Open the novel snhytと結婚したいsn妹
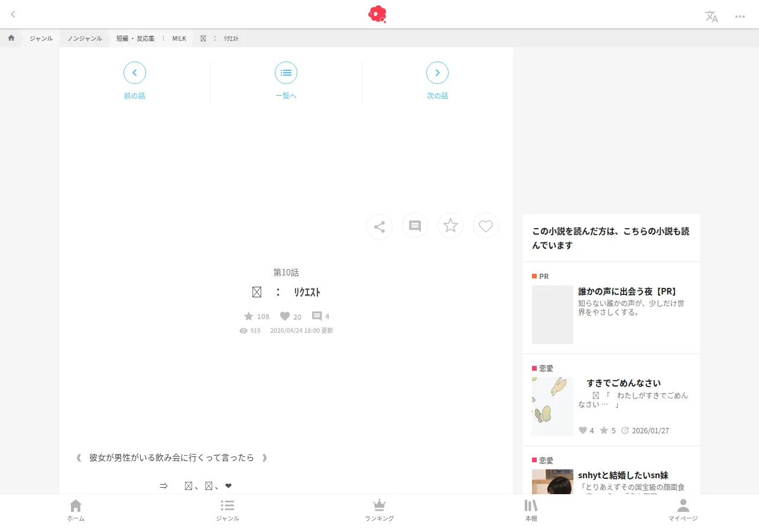The width and height of the screenshot is (759, 532). [623, 475]
